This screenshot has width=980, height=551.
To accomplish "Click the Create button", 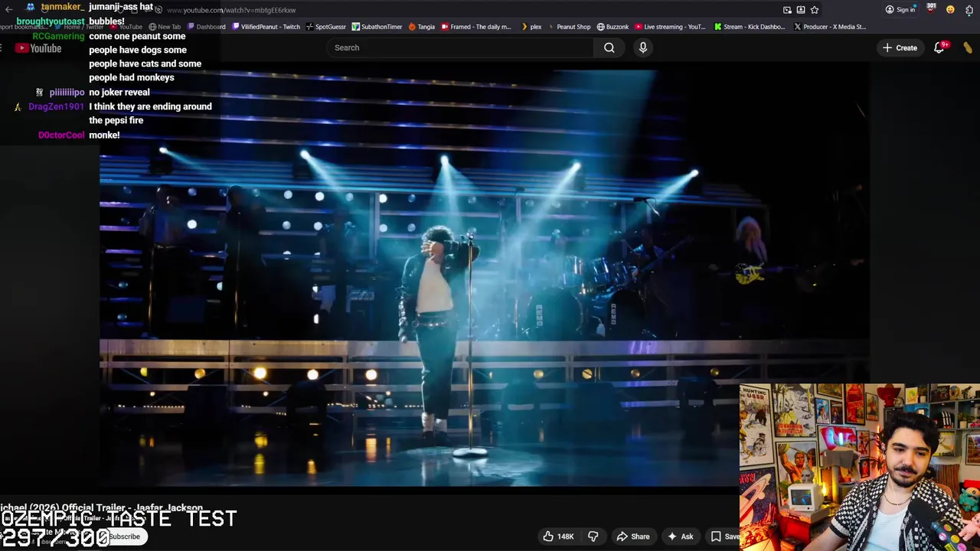I will pyautogui.click(x=900, y=47).
